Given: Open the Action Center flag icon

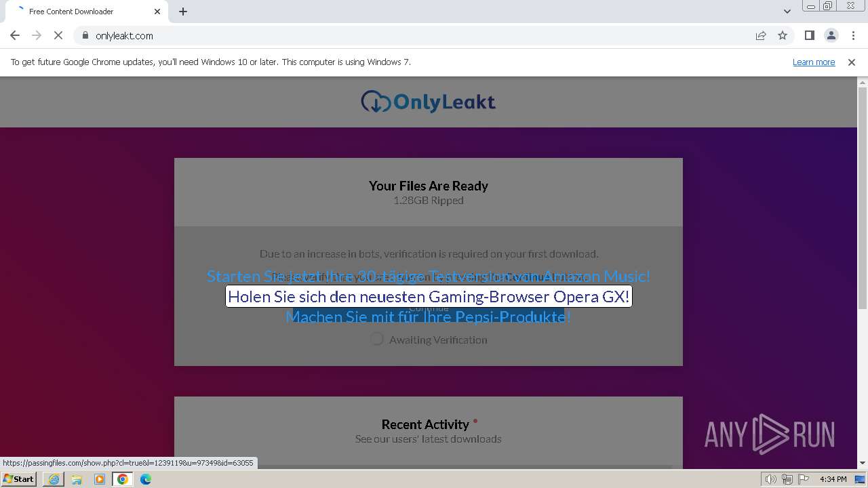Looking at the screenshot, I should (804, 479).
